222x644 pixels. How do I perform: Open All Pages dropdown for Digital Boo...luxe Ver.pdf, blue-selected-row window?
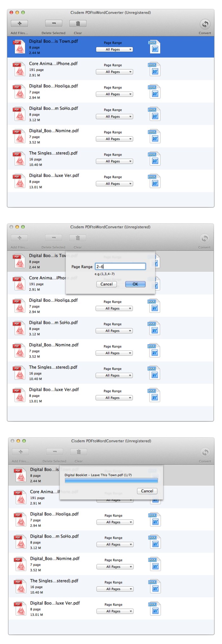114,184
